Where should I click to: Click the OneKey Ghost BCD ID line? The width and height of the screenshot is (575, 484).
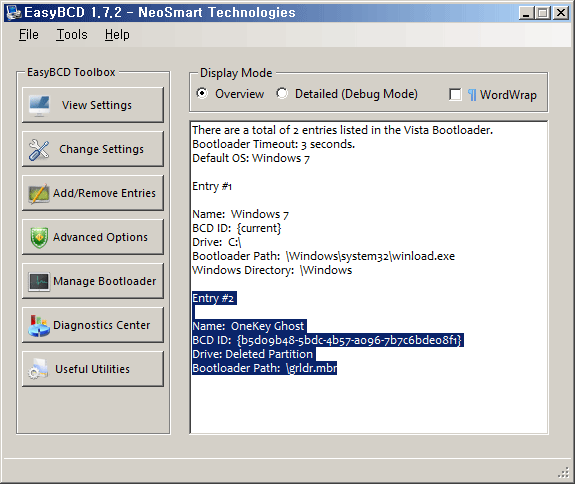[x=328, y=340]
